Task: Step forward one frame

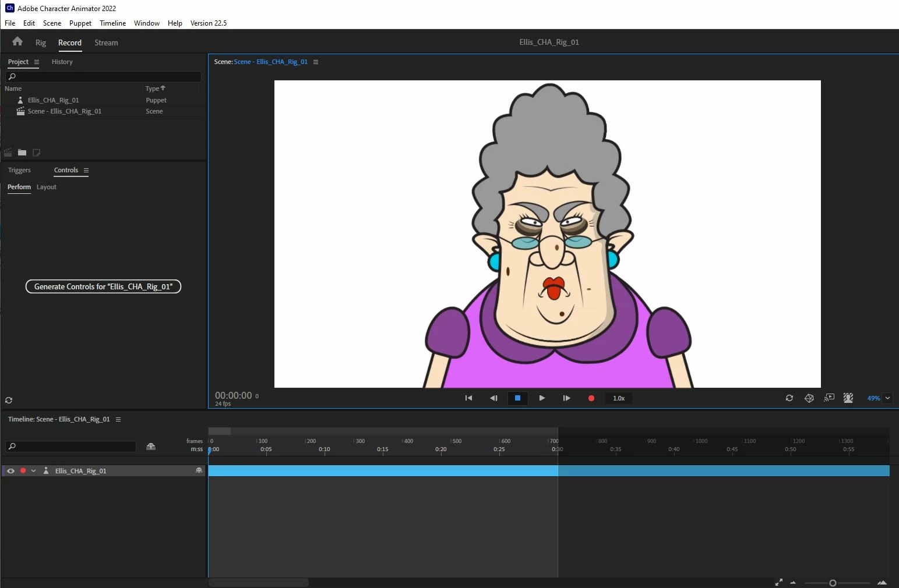Action: 566,398
